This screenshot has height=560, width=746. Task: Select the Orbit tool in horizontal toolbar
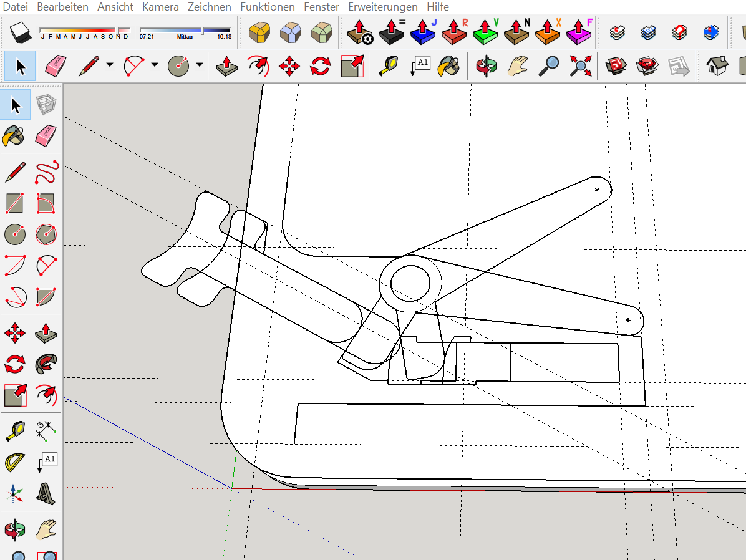pyautogui.click(x=487, y=65)
